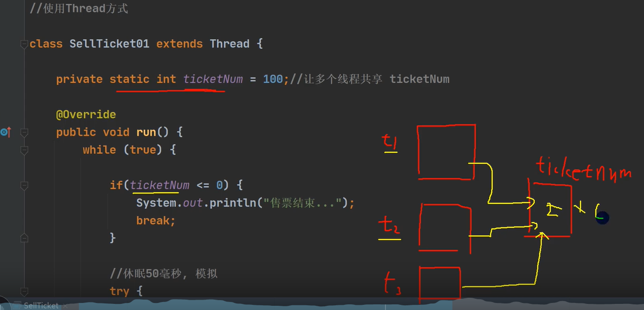The height and width of the screenshot is (310, 644).
Task: Collapse the SellTicket01 class fold marker
Action: (x=24, y=44)
